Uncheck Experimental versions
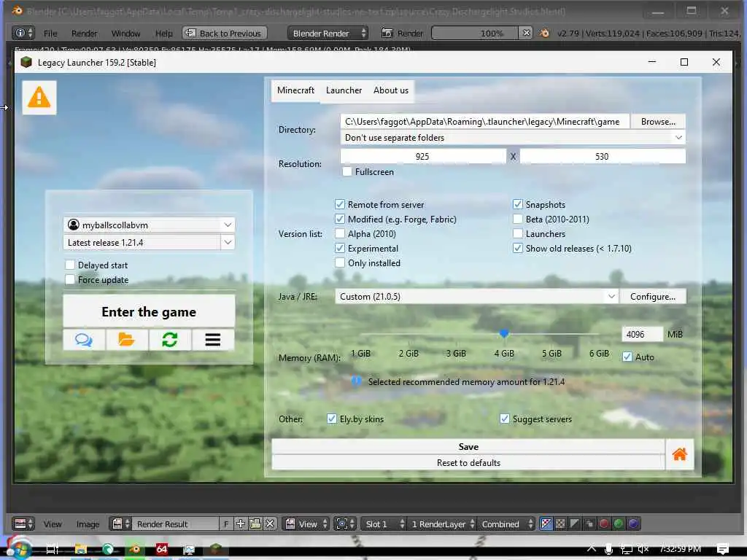Screen dimensions: 747x560 [340, 248]
